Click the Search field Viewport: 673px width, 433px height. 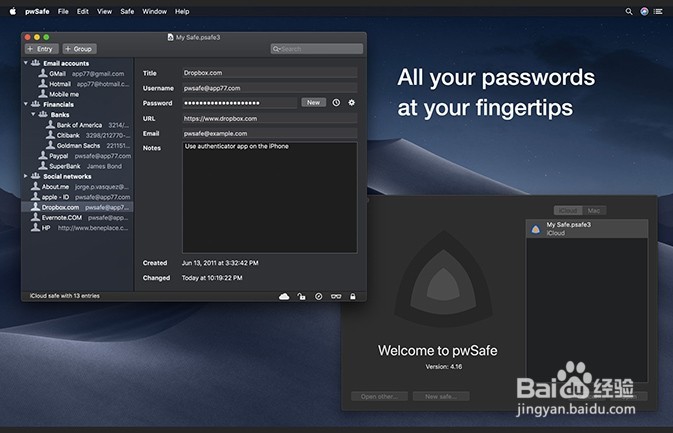click(x=317, y=49)
